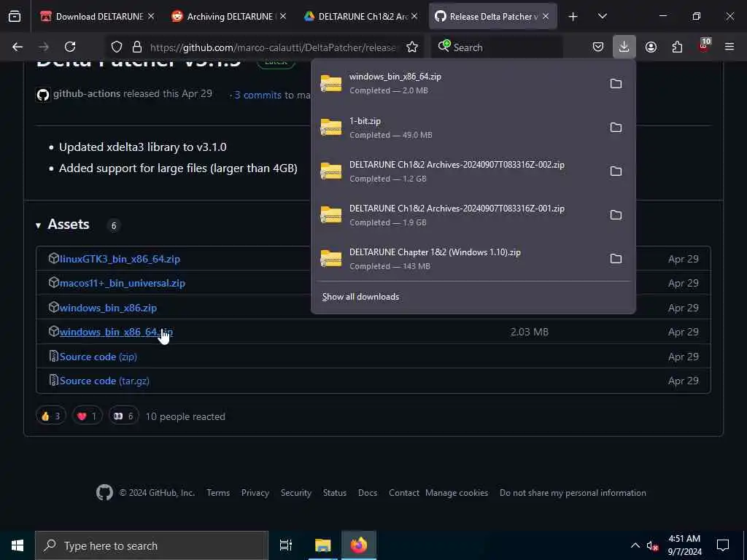Open the Firefox account icon
The width and height of the screenshot is (747, 560).
pyautogui.click(x=651, y=47)
